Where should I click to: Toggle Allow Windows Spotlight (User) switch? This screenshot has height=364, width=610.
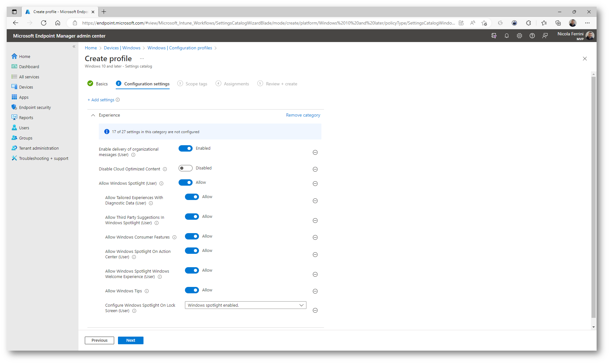pos(186,182)
